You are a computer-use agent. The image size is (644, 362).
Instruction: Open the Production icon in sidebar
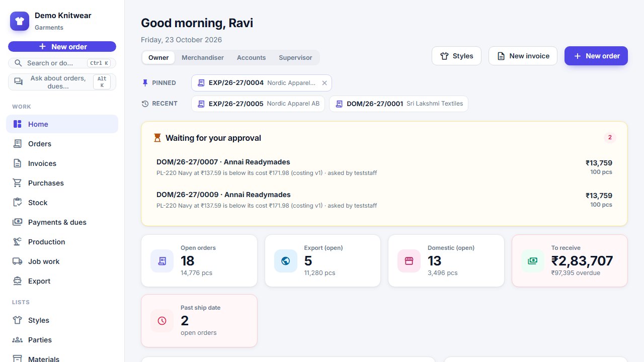pos(18,242)
